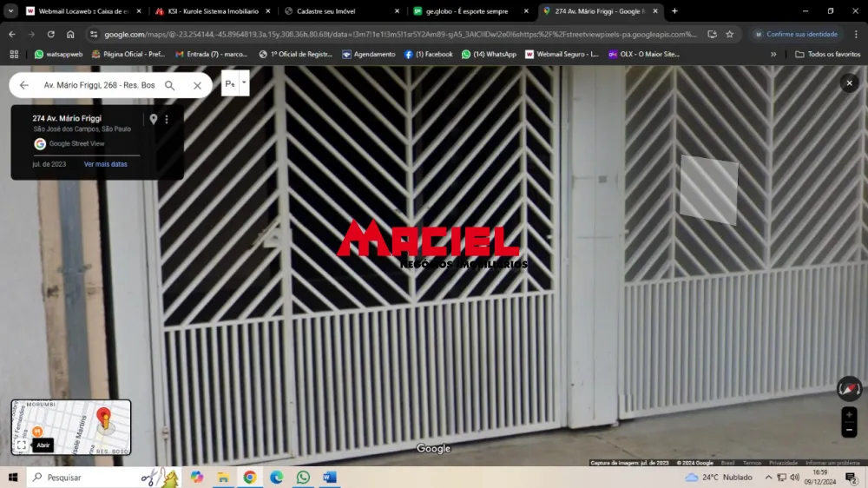Open the input language dropdown arrow next to Pt

(x=245, y=83)
